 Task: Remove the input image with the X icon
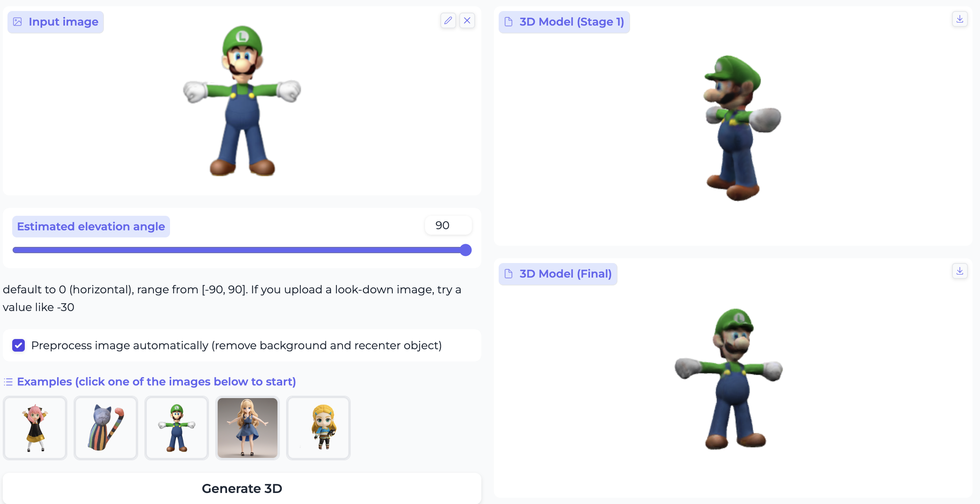pos(467,20)
